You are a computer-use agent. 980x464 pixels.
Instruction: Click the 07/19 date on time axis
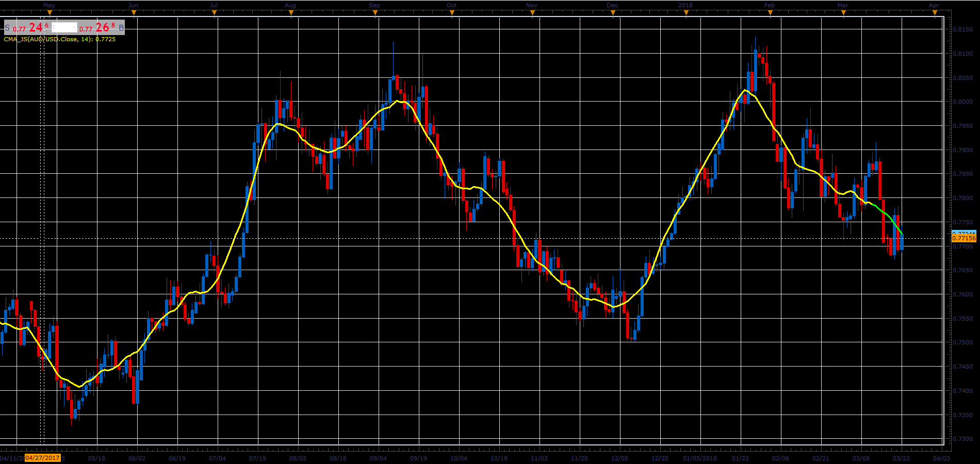(x=257, y=458)
